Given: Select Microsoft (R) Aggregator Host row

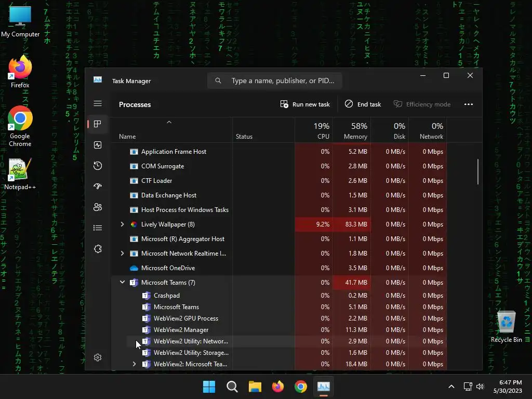Looking at the screenshot, I should [x=279, y=239].
